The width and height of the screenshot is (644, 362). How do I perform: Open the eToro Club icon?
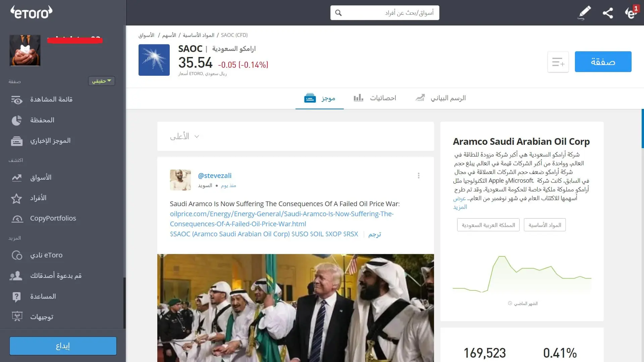point(17,255)
